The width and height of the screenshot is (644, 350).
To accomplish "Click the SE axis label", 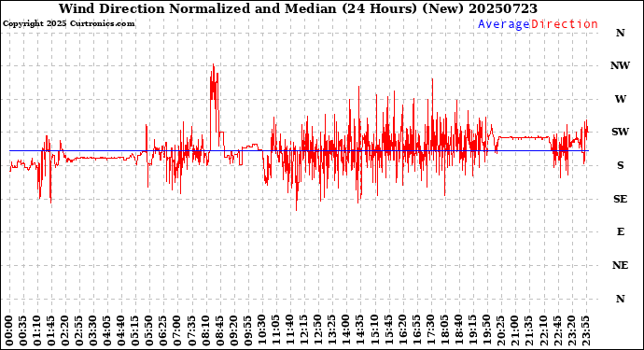I will (x=620, y=199).
